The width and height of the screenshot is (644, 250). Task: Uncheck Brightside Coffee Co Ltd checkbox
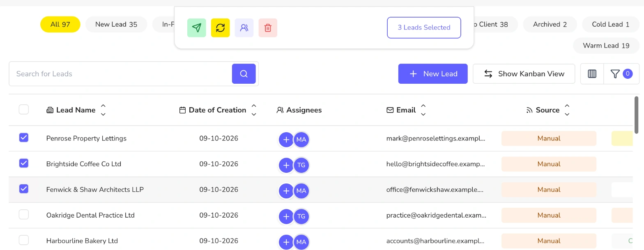click(x=24, y=163)
